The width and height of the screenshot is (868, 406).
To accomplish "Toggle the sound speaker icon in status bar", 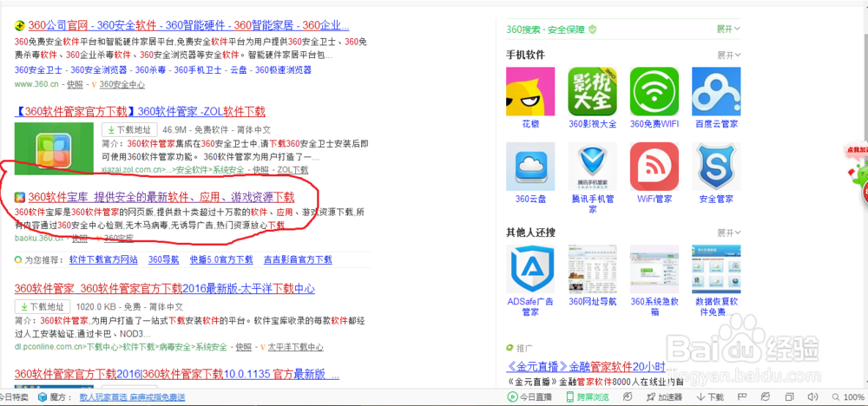I will (x=812, y=396).
